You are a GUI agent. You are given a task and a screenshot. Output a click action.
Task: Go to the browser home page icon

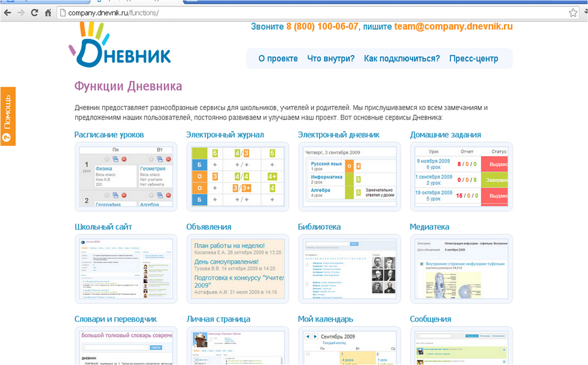48,13
